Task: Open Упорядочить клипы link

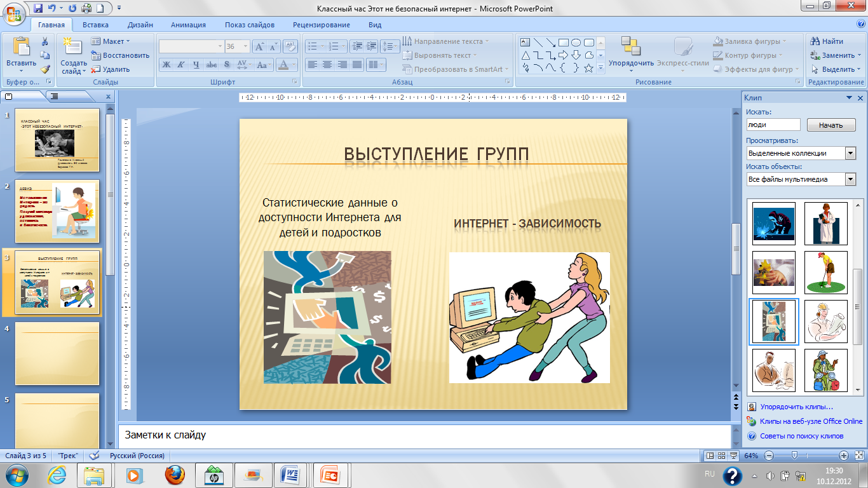Action: (x=796, y=407)
